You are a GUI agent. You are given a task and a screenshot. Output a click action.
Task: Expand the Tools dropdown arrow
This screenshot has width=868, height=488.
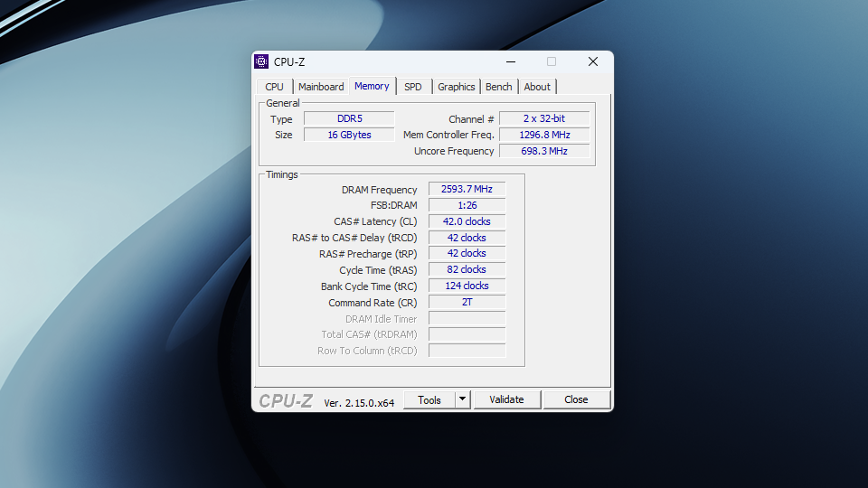tap(462, 399)
